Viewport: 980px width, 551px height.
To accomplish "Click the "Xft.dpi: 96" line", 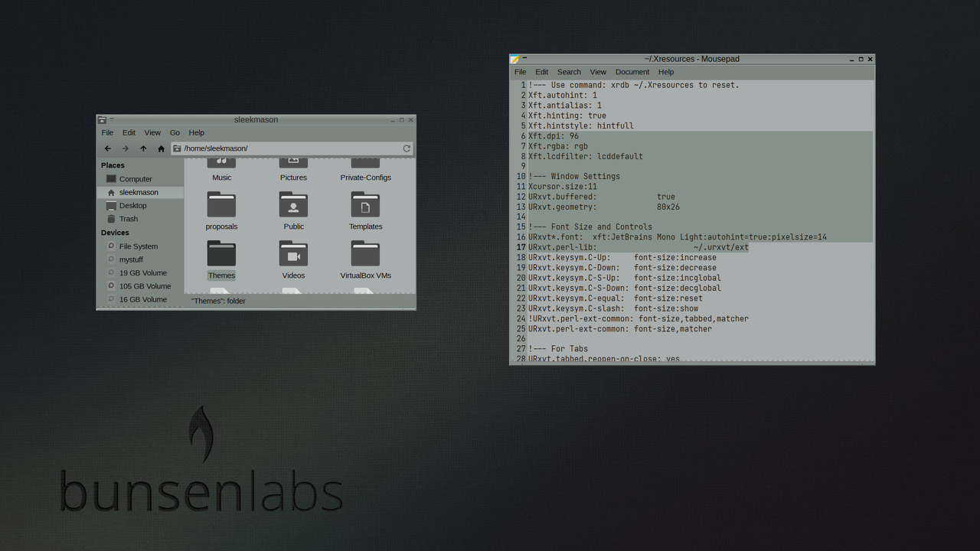I will click(554, 136).
